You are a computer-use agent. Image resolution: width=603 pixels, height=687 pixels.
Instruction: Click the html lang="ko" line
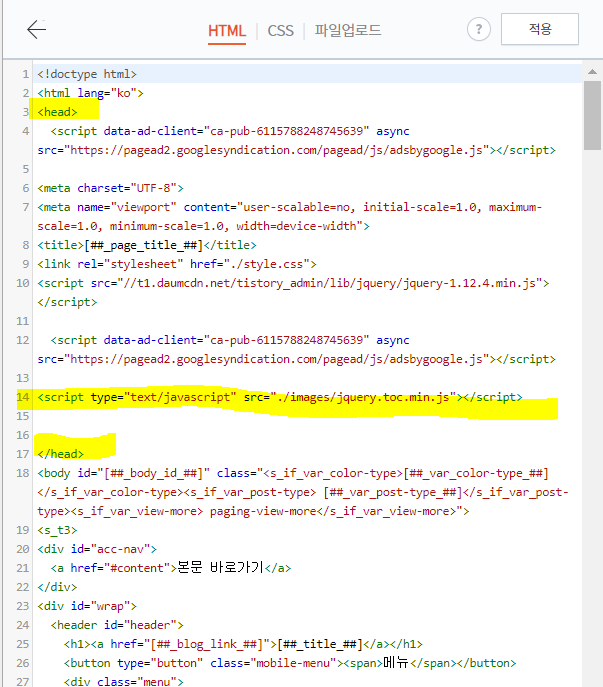point(90,93)
